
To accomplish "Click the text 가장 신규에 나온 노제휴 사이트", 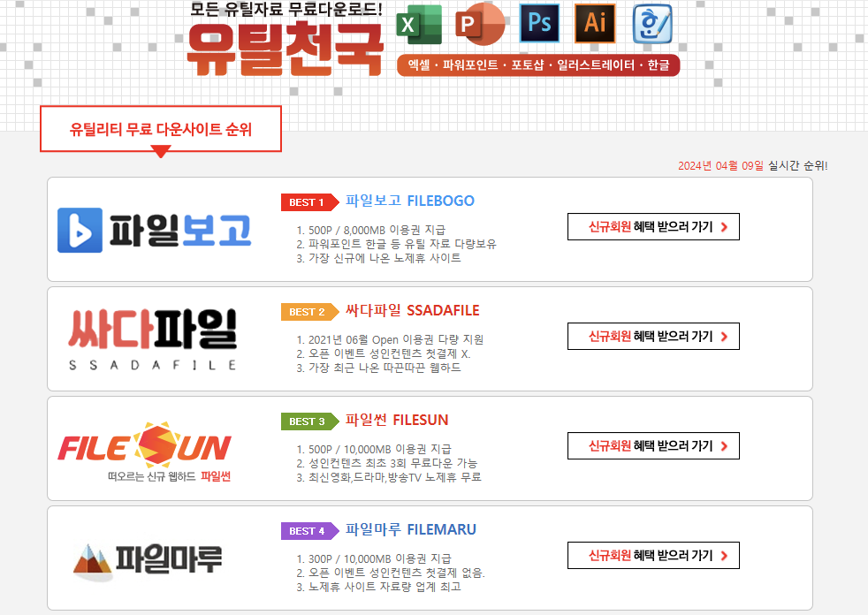I will [x=385, y=258].
